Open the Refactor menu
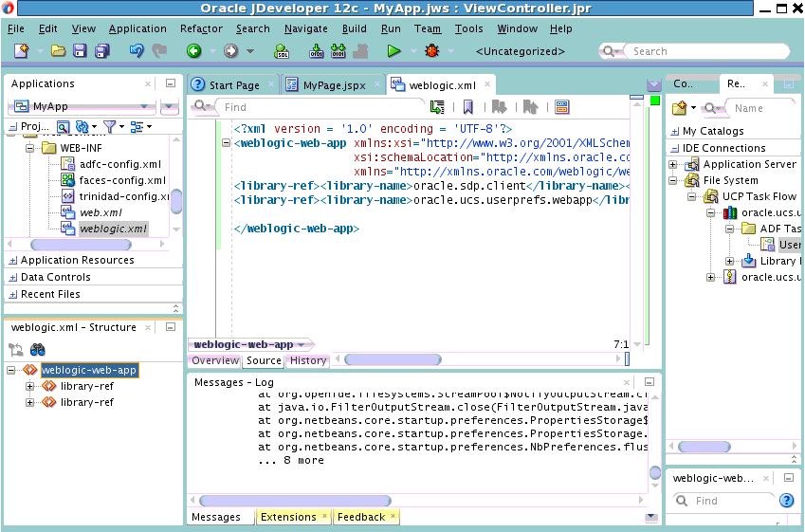This screenshot has height=532, width=805. 201,28
